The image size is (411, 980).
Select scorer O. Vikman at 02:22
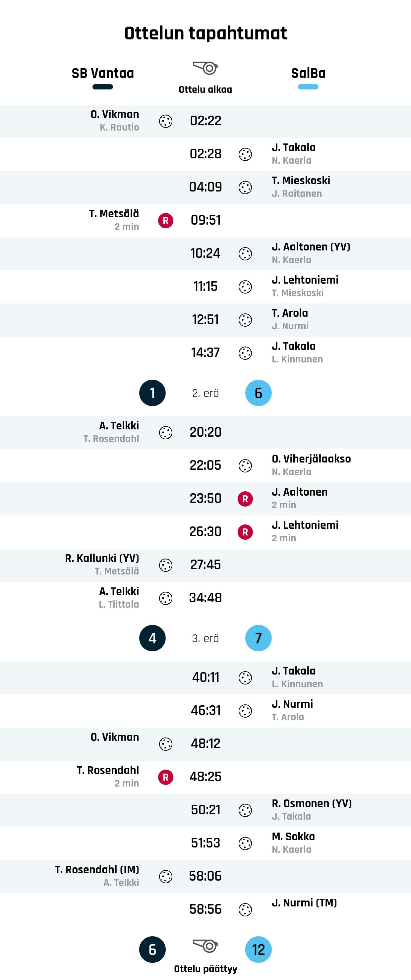[x=115, y=115]
